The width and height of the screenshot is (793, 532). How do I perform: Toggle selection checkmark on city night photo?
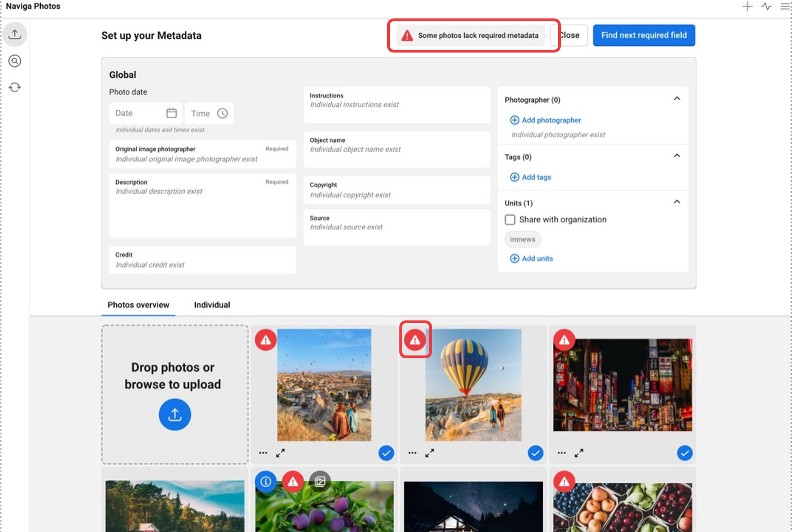[685, 453]
